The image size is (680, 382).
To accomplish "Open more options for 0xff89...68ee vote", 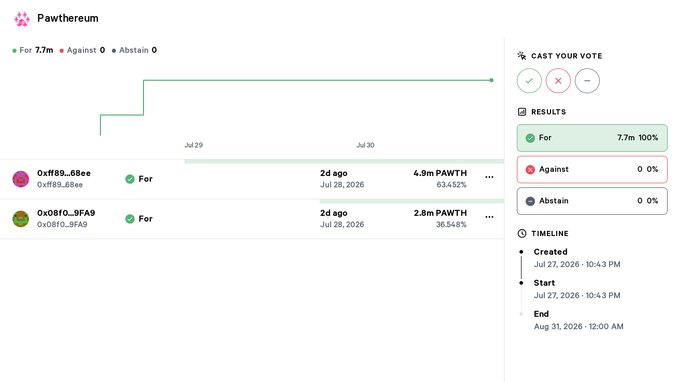I will pos(489,177).
